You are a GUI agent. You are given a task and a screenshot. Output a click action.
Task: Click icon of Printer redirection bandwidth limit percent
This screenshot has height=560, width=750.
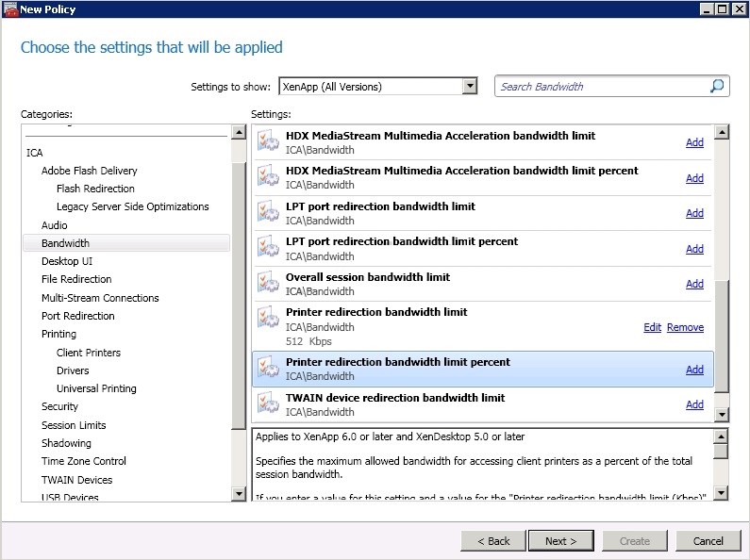coord(268,368)
